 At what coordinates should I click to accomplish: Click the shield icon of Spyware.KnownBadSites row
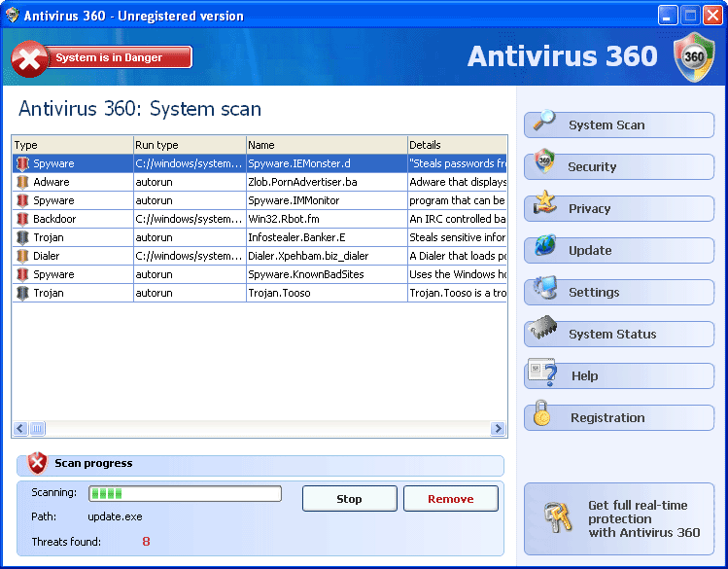[x=22, y=274]
